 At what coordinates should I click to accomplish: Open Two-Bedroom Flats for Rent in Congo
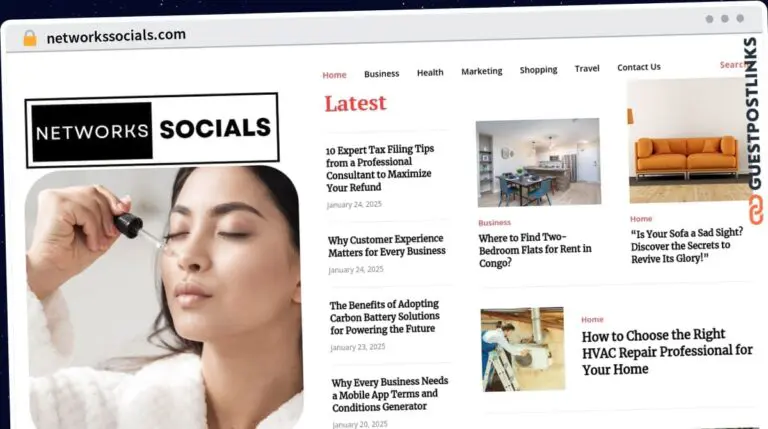tap(535, 250)
